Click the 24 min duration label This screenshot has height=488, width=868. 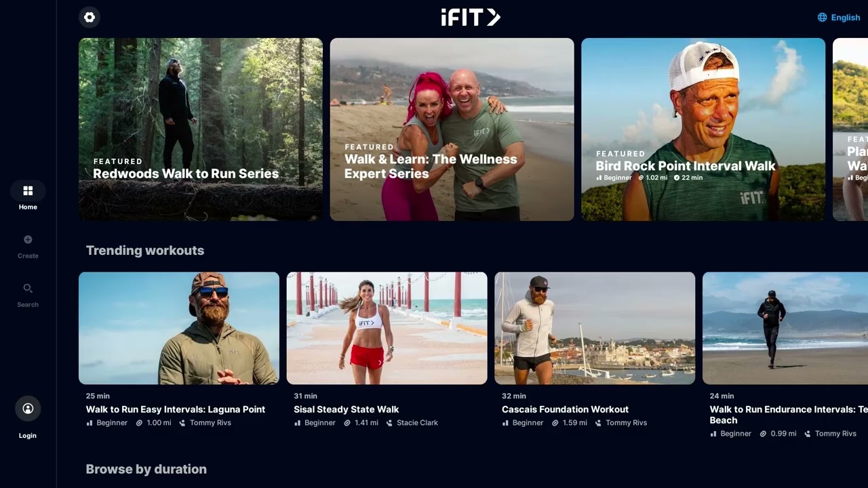[x=722, y=396]
